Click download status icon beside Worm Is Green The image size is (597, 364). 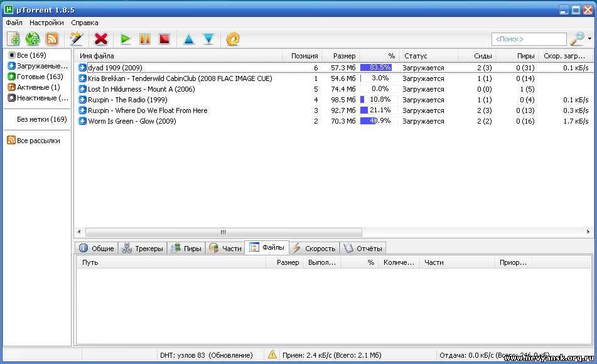(82, 121)
